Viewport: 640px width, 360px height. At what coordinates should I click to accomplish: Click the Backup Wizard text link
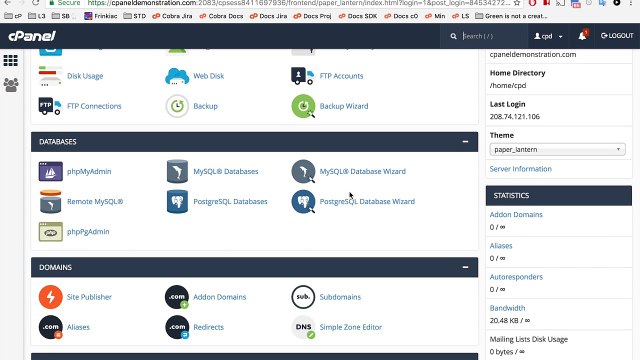(x=344, y=106)
